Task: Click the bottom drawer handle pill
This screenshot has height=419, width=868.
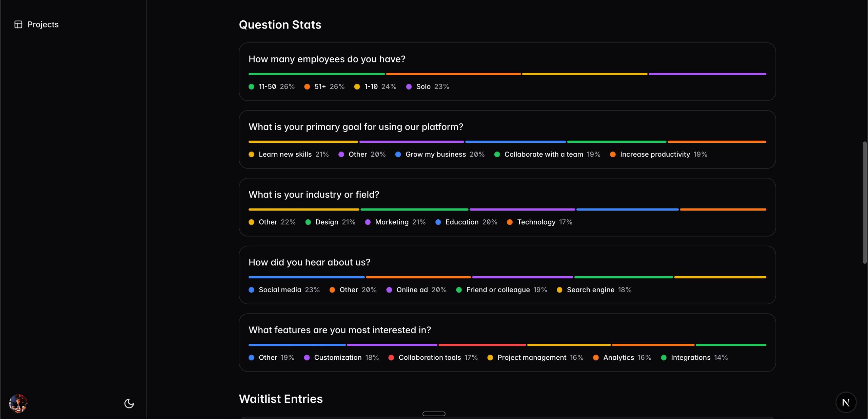Action: point(434,414)
